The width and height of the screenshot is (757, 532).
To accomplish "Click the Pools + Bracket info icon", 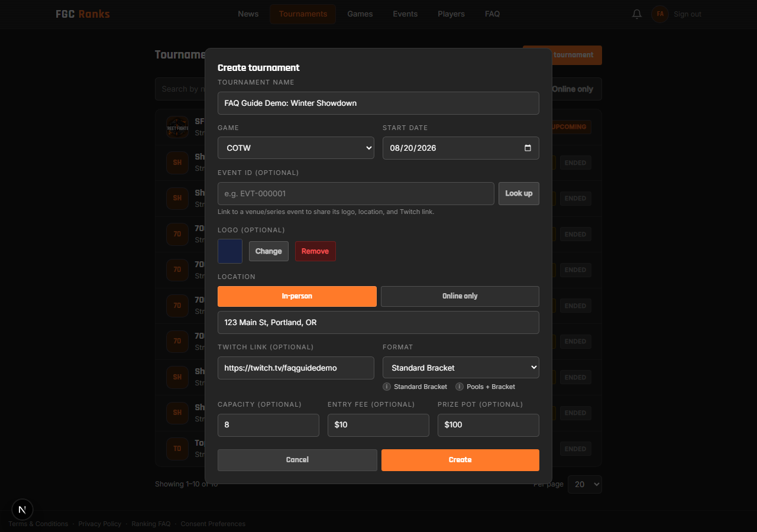I will point(460,387).
